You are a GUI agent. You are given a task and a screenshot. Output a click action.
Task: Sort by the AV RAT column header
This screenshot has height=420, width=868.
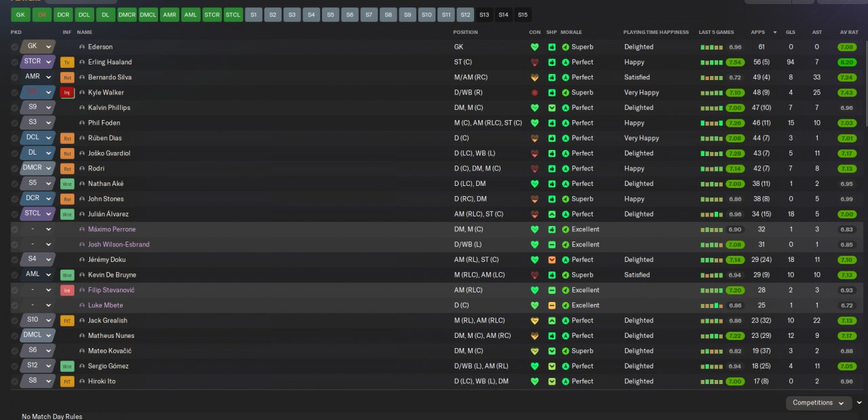point(849,32)
